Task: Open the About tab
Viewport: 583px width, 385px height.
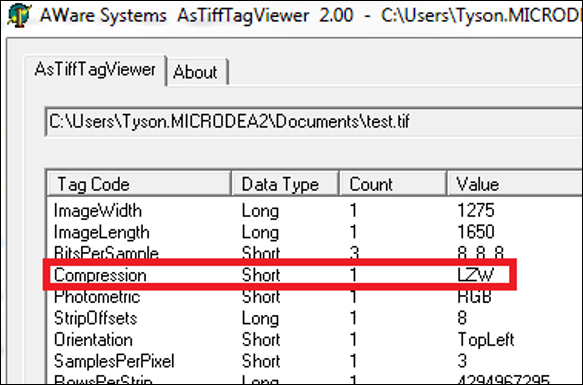Action: pos(196,72)
